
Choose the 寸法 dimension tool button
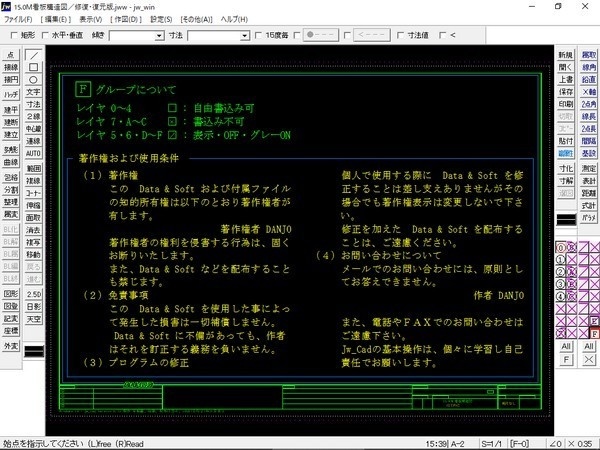[x=33, y=104]
